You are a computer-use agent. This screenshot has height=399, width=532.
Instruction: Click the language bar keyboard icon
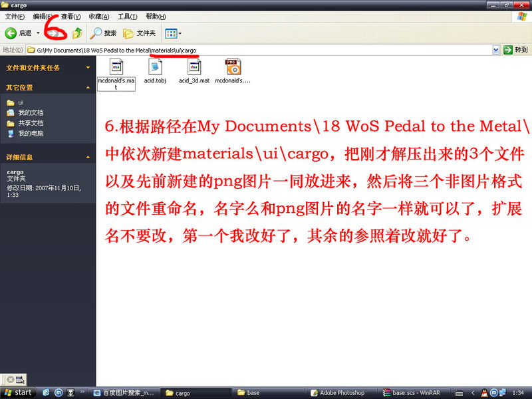pyautogui.click(x=459, y=393)
